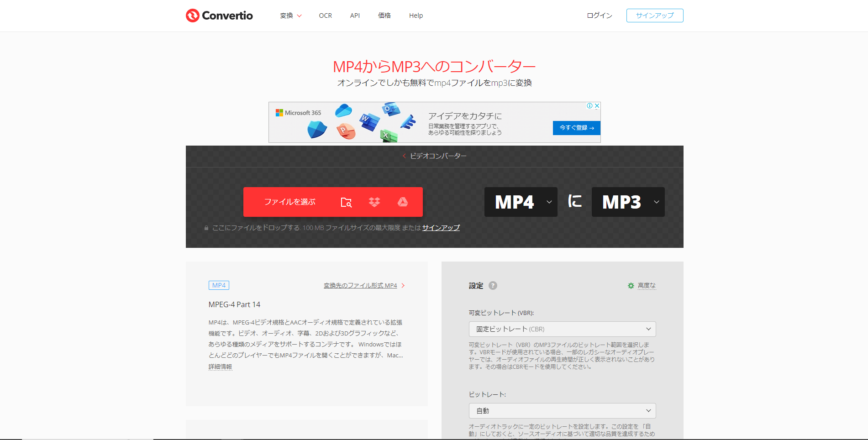The width and height of the screenshot is (868, 440).
Task: Click the settings help question icon
Action: 493,285
